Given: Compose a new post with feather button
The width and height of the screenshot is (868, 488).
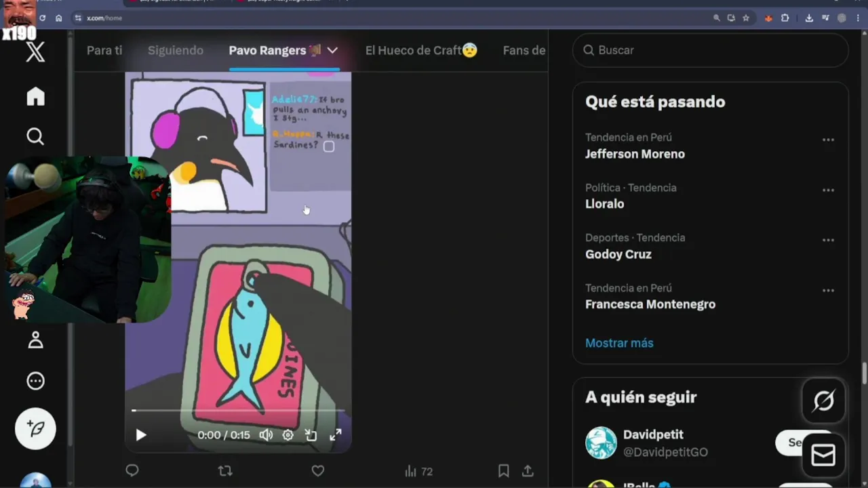Looking at the screenshot, I should coord(35,428).
